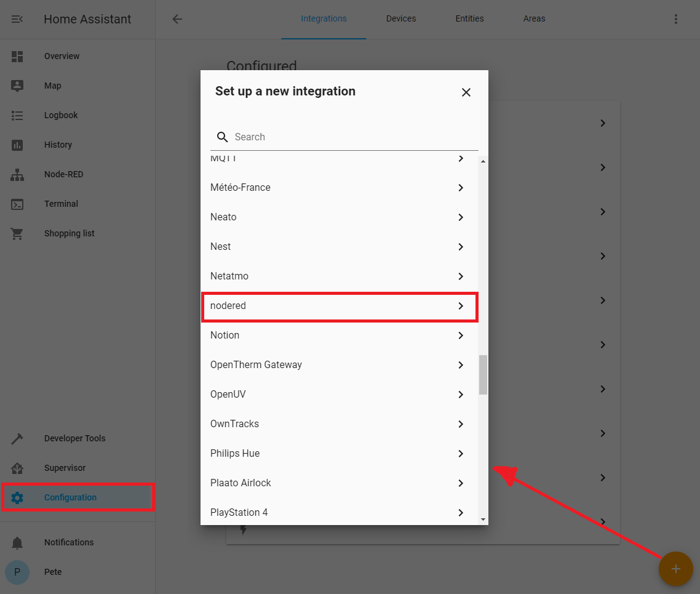Select the Météo-France integration
Viewport: 700px width, 594px height.
[340, 188]
